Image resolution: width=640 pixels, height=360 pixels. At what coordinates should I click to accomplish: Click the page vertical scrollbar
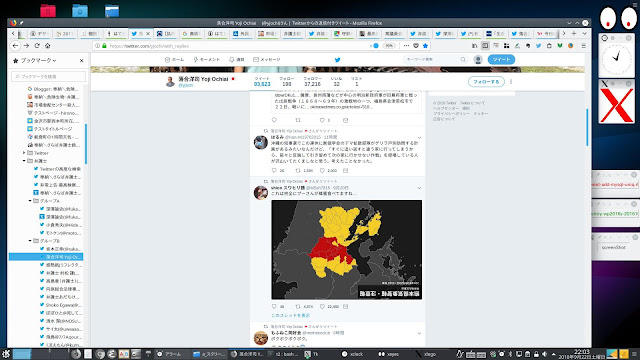click(x=587, y=127)
